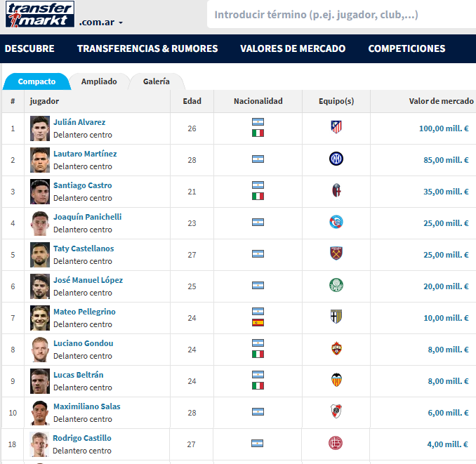Image resolution: width=476 pixels, height=464 pixels.
Task: Click the West Ham crest for Taty Castellanos
Action: click(x=336, y=253)
